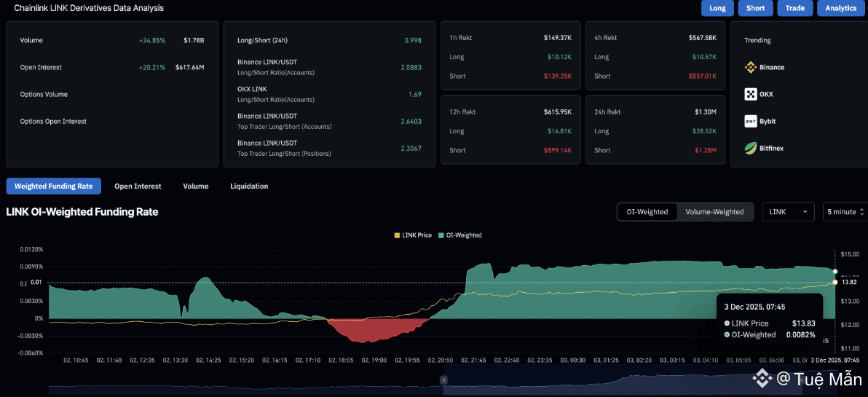Click the OKX logo icon in Trending

coord(751,94)
